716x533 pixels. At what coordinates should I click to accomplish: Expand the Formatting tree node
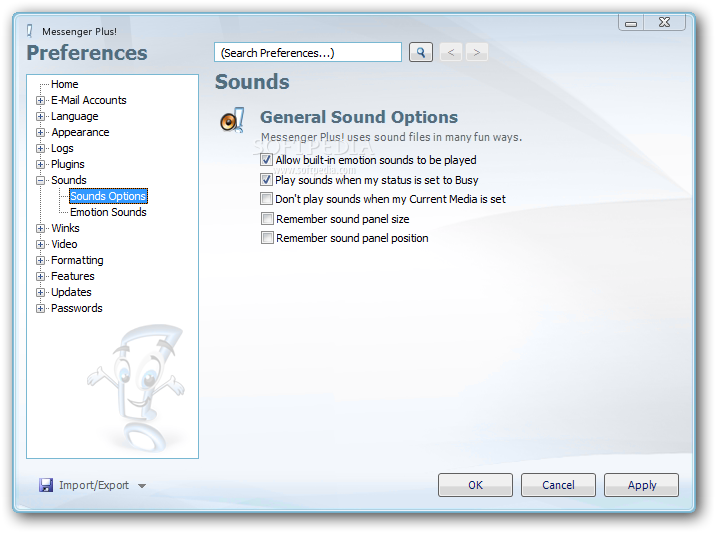(x=41, y=260)
